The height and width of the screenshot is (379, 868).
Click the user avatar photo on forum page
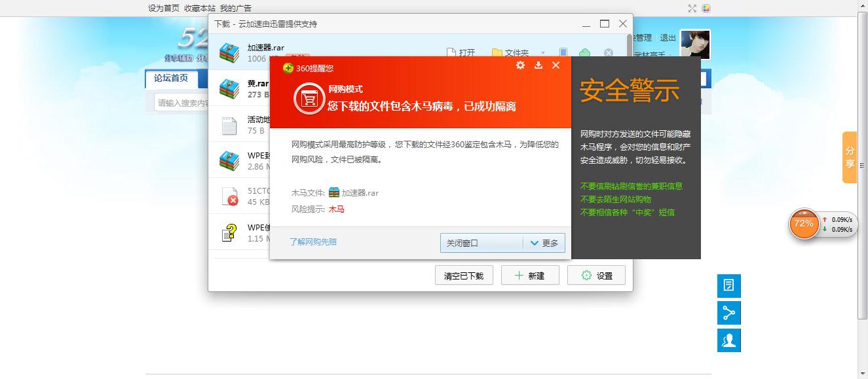click(x=695, y=45)
